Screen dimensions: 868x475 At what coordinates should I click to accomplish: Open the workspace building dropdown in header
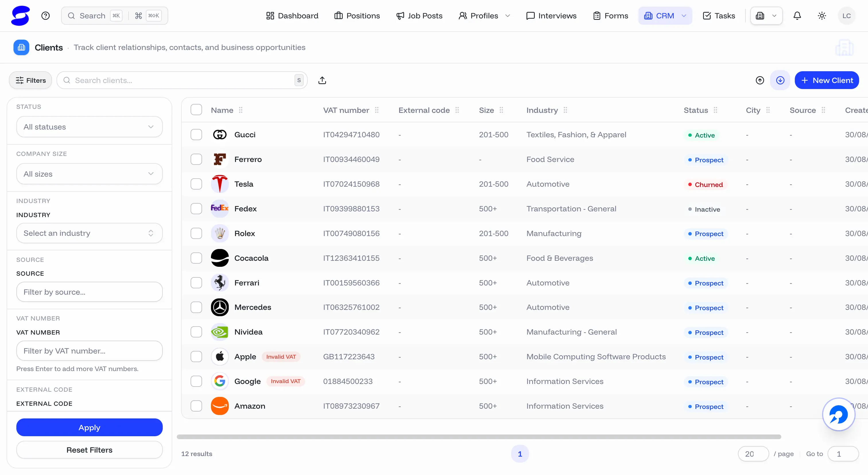tap(766, 16)
